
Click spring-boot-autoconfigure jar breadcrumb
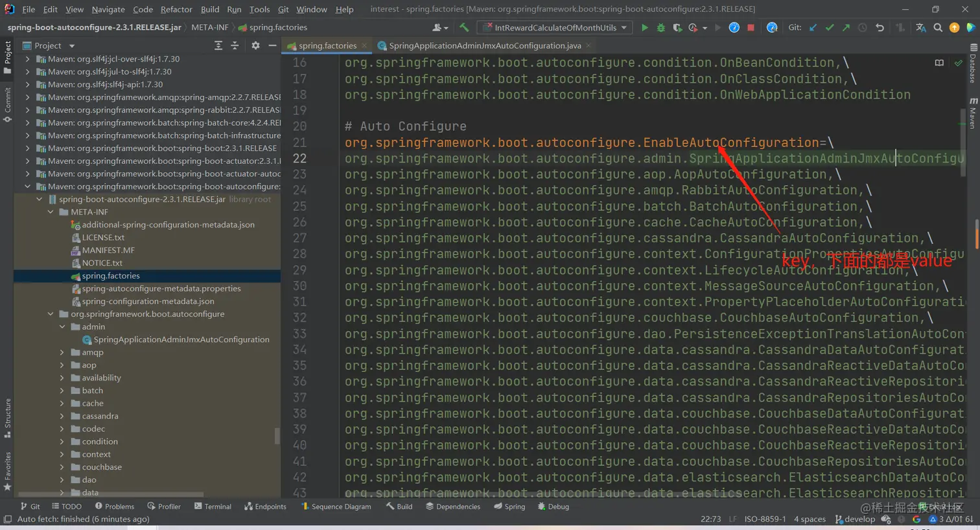[x=94, y=27]
